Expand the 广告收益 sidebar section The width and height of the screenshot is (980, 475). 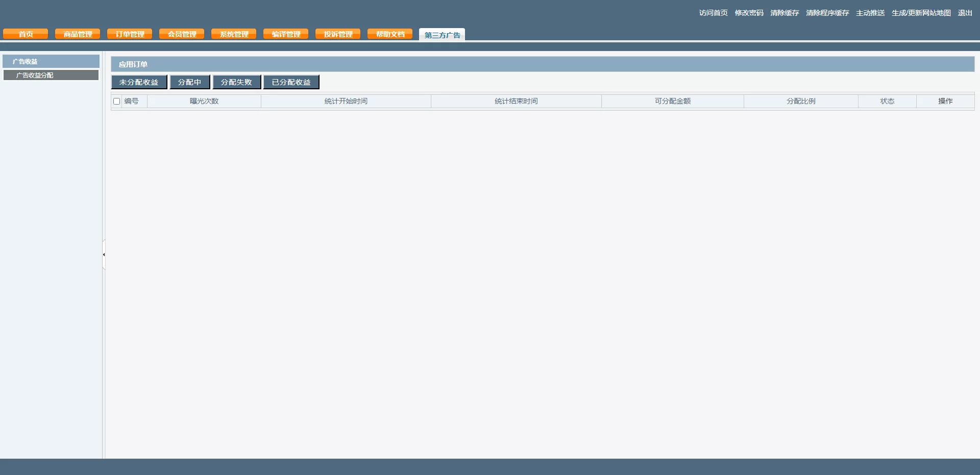click(51, 61)
